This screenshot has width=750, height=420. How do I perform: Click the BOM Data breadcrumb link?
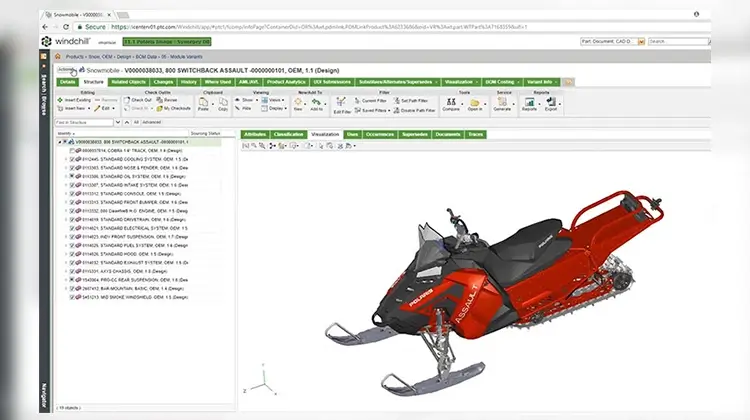click(146, 56)
